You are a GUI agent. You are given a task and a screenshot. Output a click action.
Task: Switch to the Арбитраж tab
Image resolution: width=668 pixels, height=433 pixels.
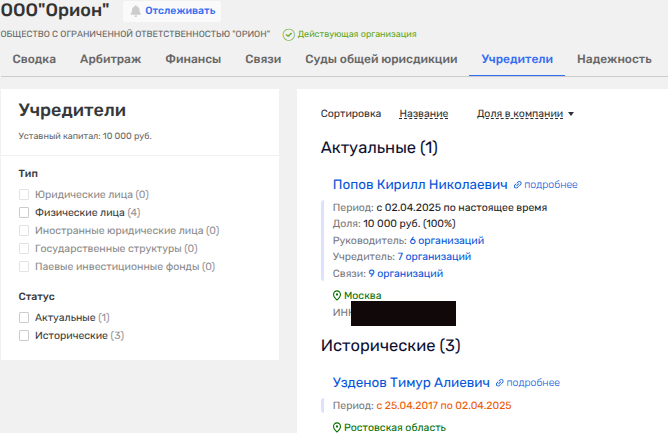tap(111, 59)
